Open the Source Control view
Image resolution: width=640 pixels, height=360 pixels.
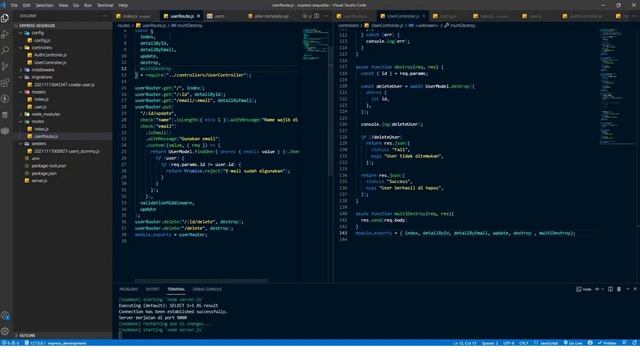5,67
